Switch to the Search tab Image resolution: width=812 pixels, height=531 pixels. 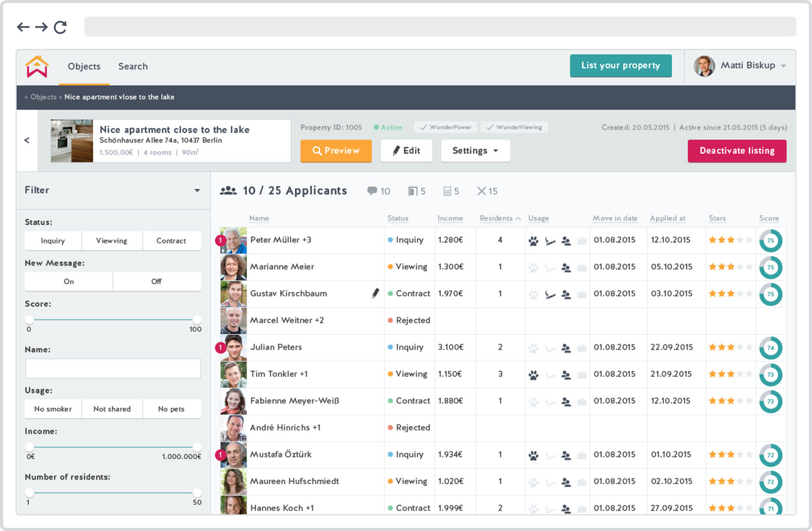(133, 67)
